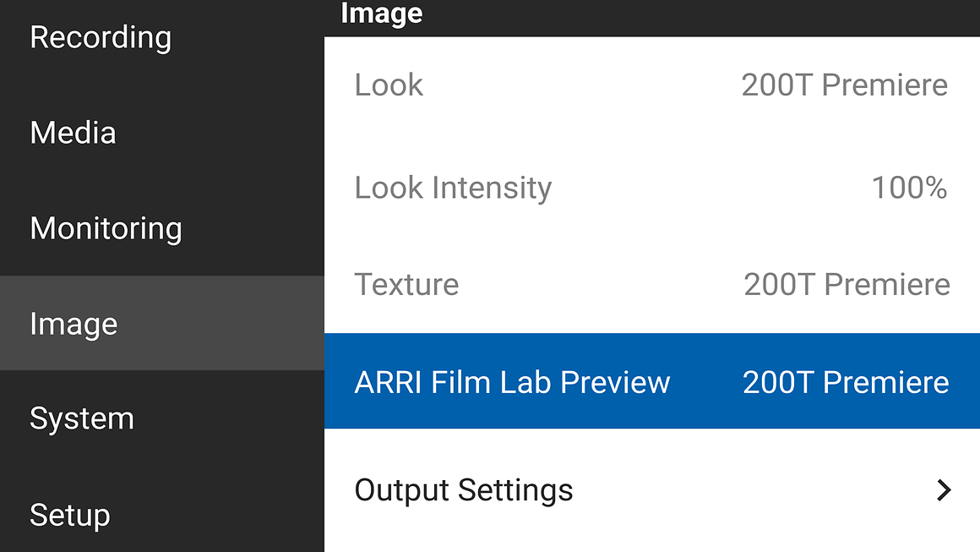Open the Look value 200T Premiere
This screenshot has height=552, width=980.
click(x=844, y=85)
